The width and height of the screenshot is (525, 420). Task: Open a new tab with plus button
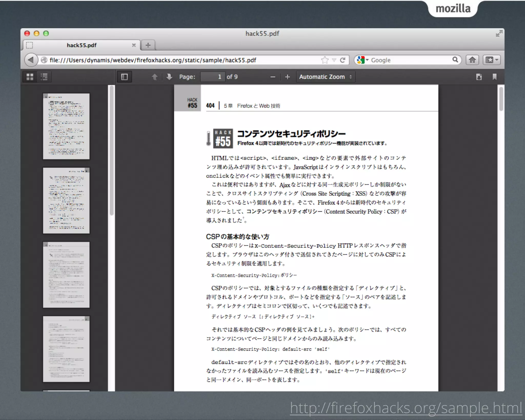[148, 45]
